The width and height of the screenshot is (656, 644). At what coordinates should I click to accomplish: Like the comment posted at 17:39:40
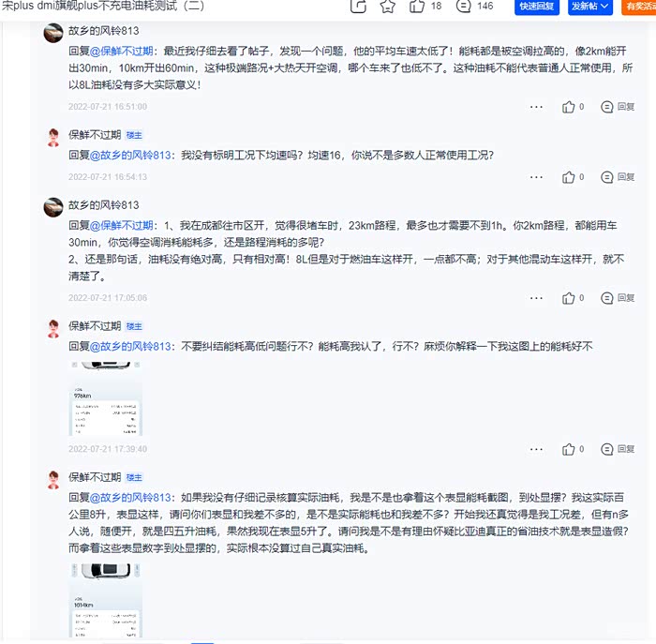[x=568, y=449]
